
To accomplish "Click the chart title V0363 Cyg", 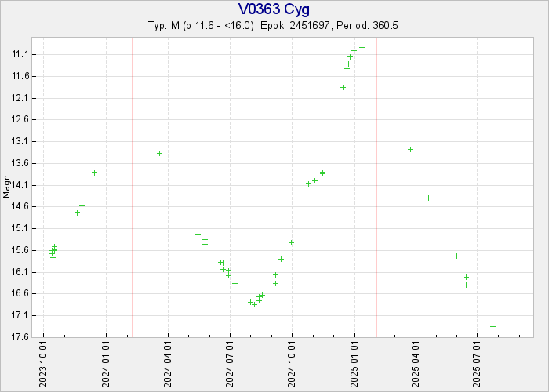I will tap(274, 10).
